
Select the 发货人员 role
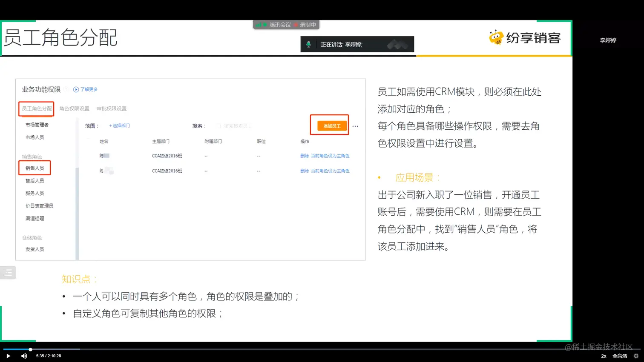tap(34, 249)
